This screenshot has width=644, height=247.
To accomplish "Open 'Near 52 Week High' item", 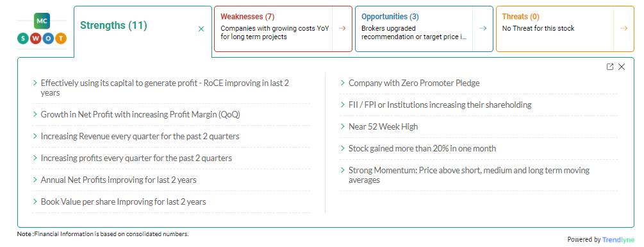I will click(383, 126).
